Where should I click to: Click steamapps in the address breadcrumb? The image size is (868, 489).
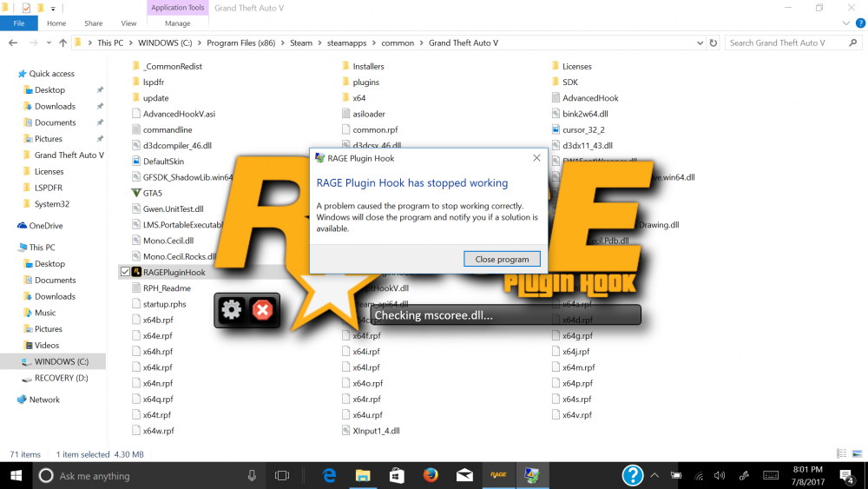346,43
